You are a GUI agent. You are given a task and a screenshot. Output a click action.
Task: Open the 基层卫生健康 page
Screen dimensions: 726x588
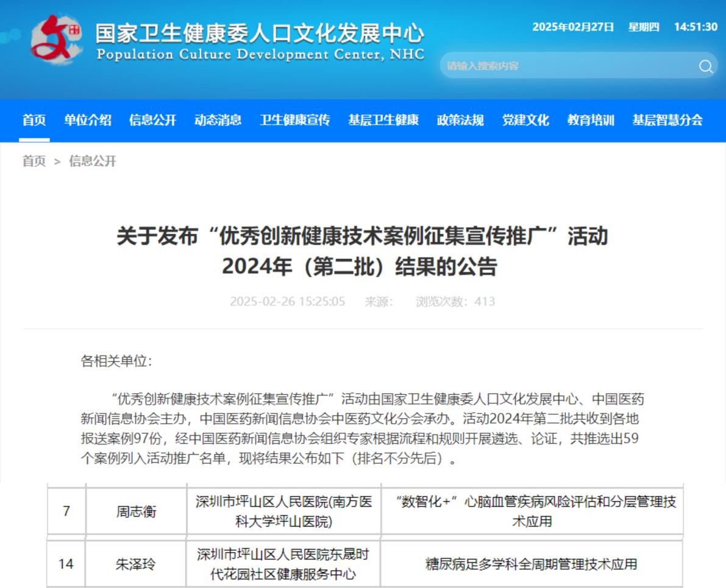point(385,120)
